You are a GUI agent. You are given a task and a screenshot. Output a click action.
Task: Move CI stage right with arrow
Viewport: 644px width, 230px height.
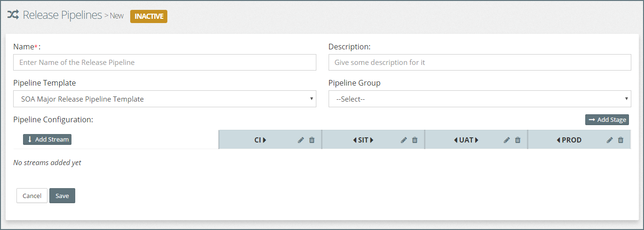tap(265, 140)
